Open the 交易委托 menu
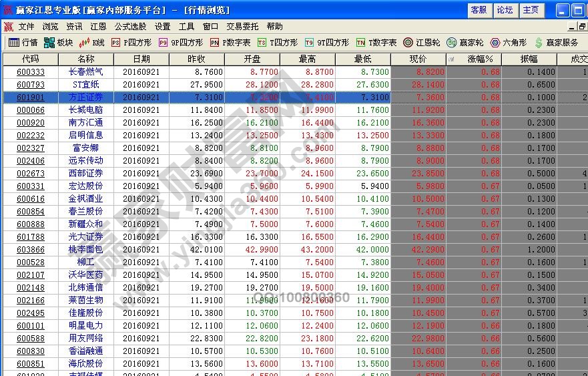The height and width of the screenshot is (376, 588). point(242,27)
